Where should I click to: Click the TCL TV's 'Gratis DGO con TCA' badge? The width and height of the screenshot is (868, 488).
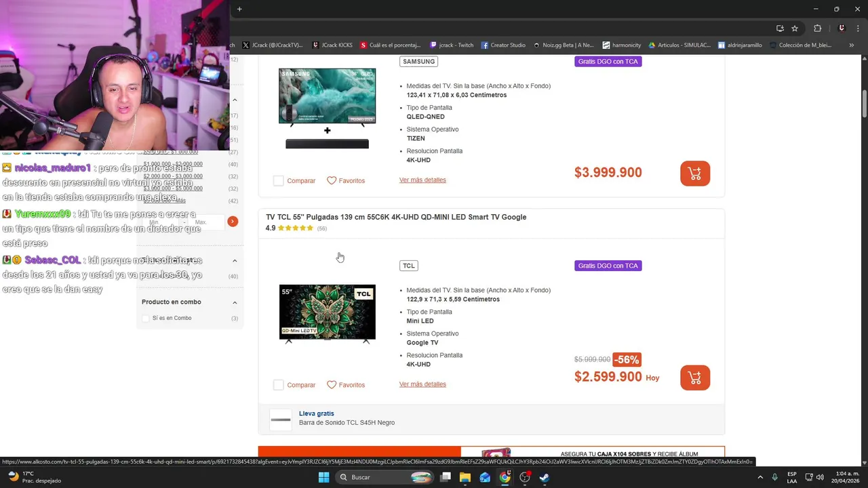[x=608, y=266]
